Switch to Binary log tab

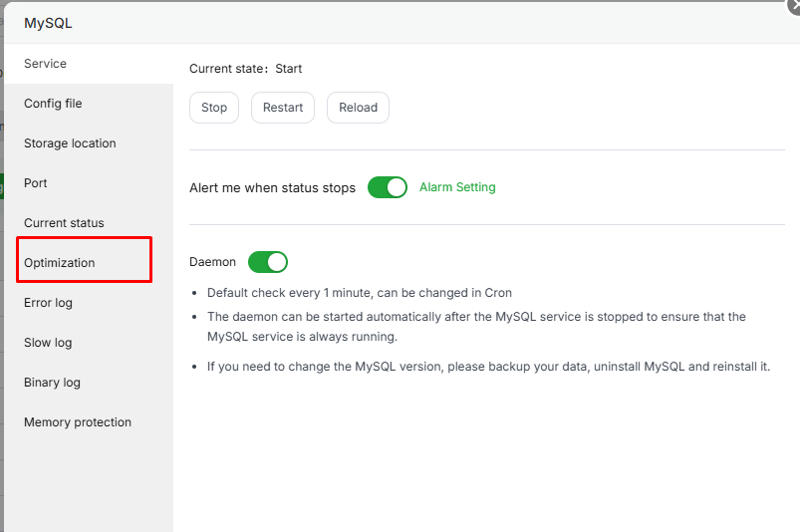[88, 382]
